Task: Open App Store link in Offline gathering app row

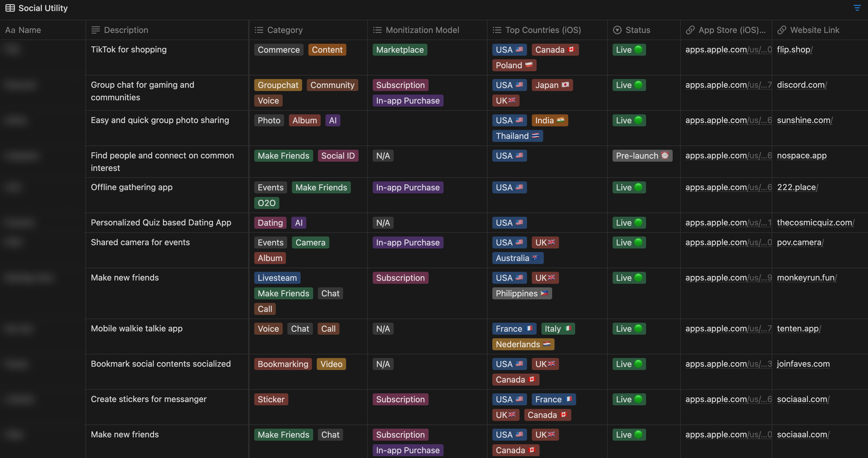Action: pyautogui.click(x=729, y=187)
